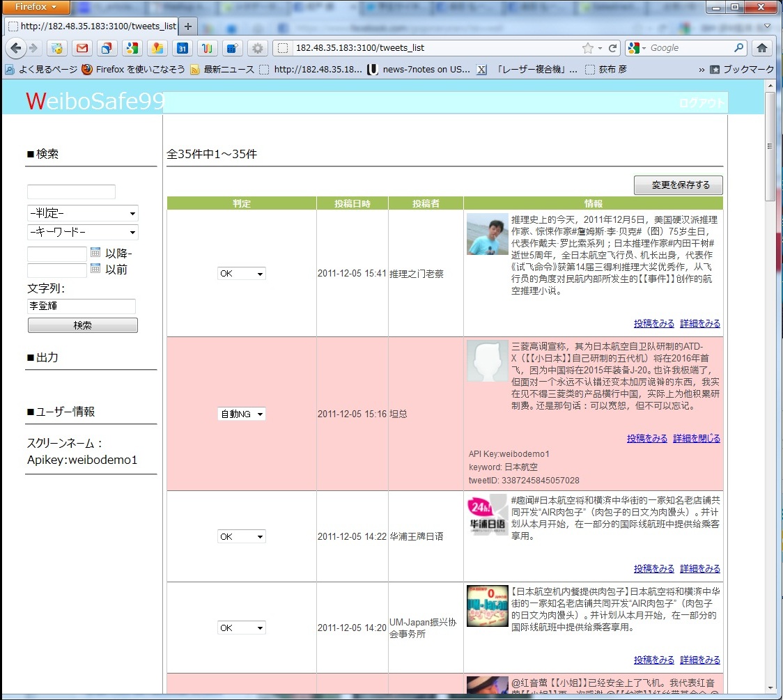Click the Gmail icon in the toolbar

click(82, 48)
